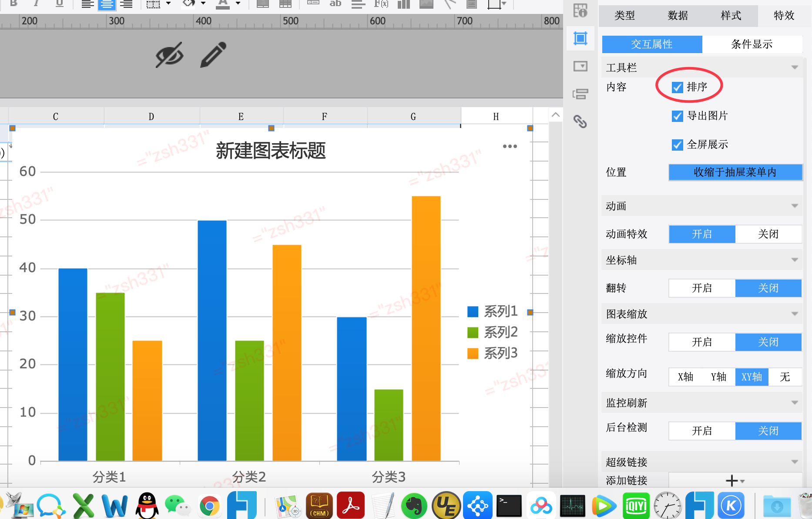The height and width of the screenshot is (519, 812).
Task: Set 动画特效 to 关闭
Action: click(x=768, y=234)
